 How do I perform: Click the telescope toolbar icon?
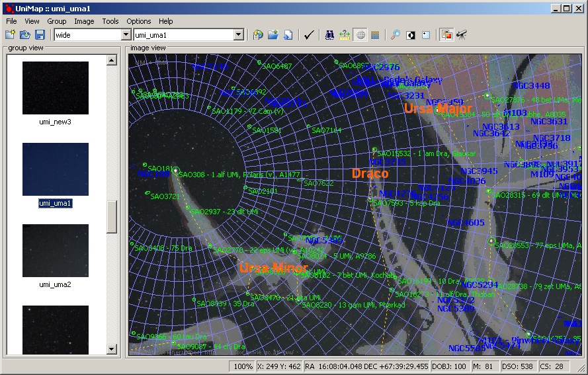click(x=462, y=35)
